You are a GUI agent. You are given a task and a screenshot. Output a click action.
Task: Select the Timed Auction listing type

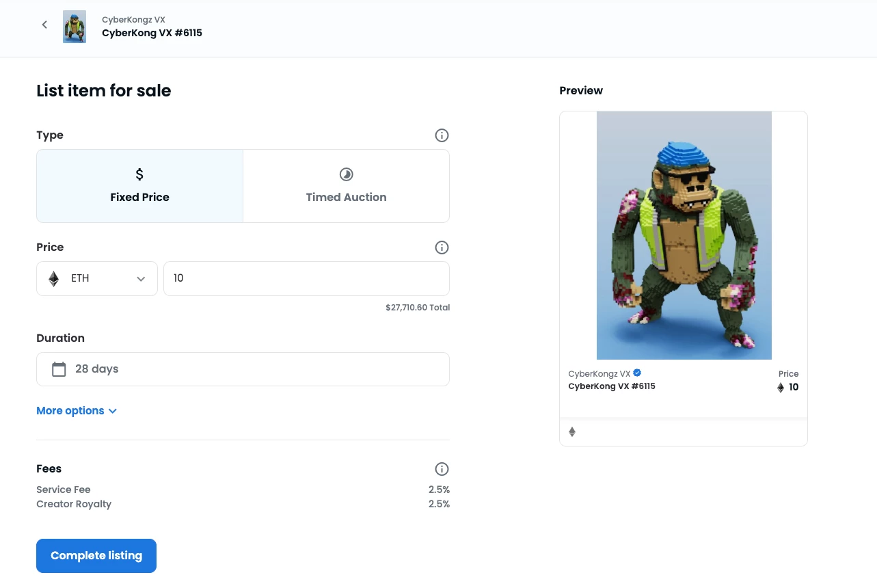[346, 186]
